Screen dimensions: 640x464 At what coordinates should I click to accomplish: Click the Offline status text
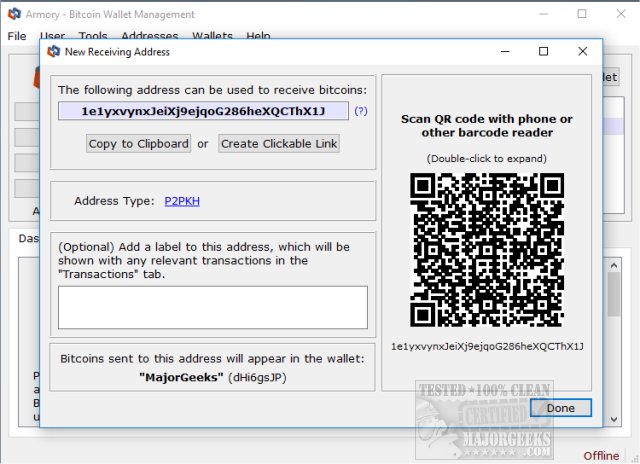601,455
